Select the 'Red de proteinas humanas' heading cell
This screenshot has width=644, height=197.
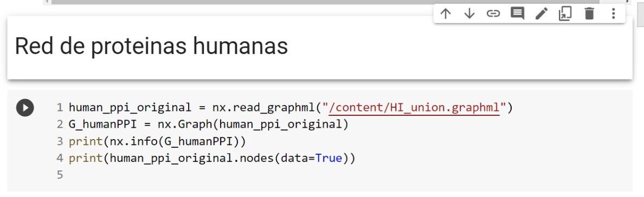[x=319, y=47]
